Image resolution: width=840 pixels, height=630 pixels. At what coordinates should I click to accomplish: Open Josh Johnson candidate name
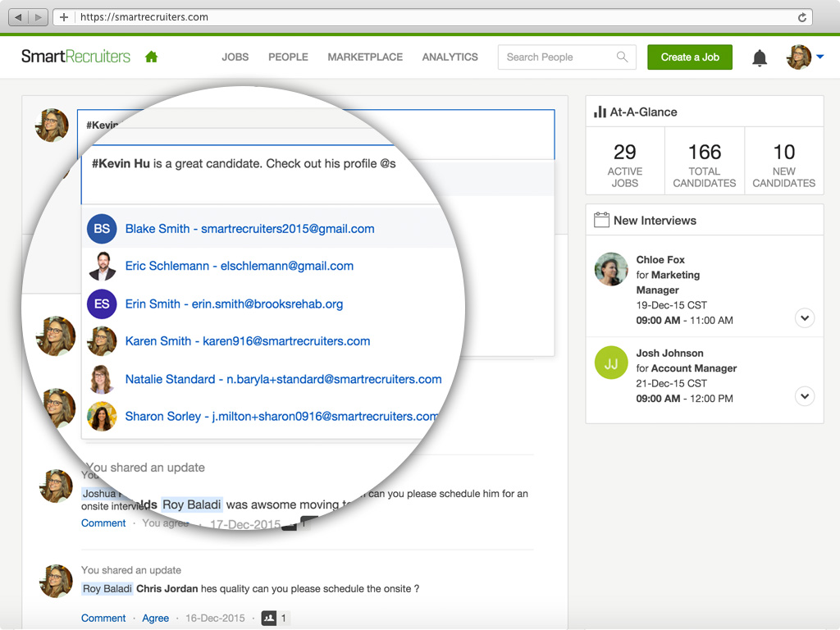[669, 354]
